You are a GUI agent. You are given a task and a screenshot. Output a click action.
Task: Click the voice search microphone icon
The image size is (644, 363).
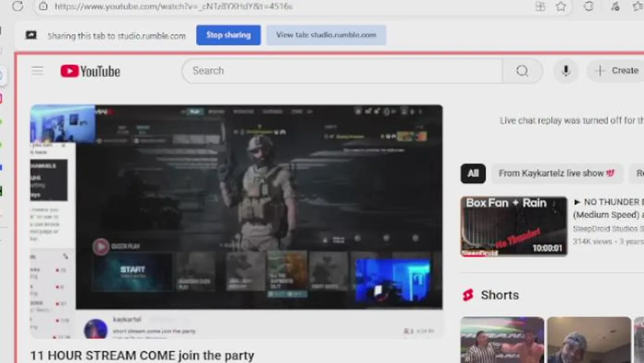565,71
